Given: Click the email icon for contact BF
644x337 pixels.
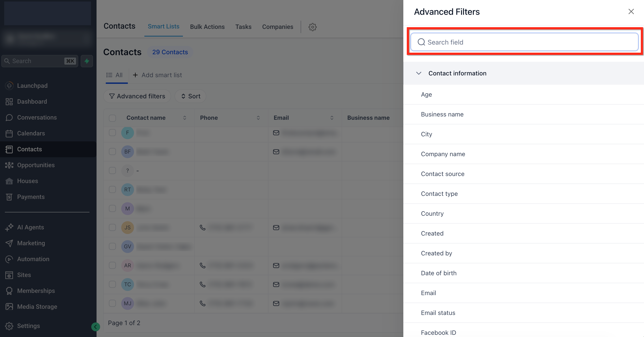Looking at the screenshot, I should [x=276, y=152].
